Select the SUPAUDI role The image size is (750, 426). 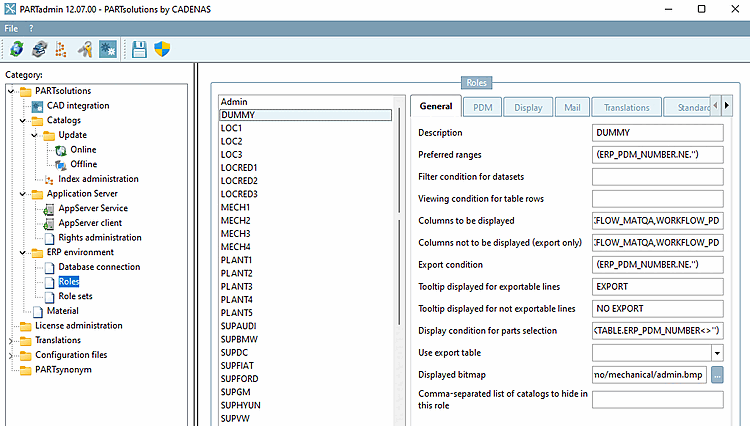306,326
